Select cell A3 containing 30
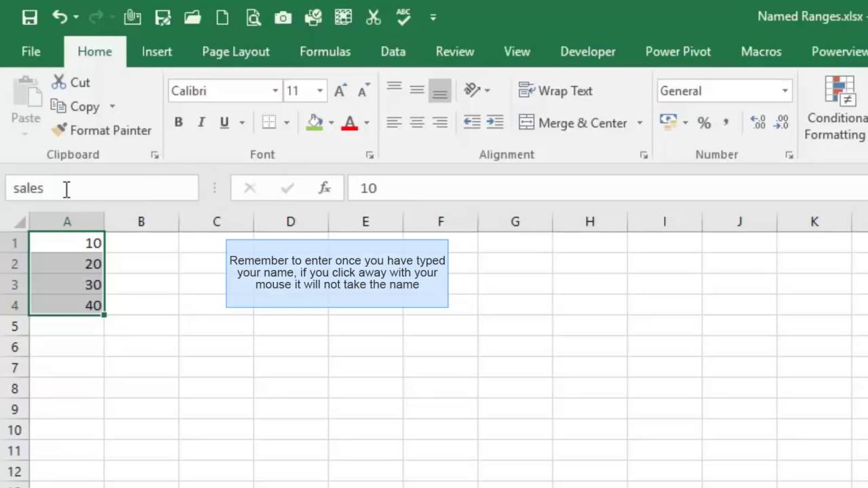This screenshot has width=868, height=488. point(66,285)
